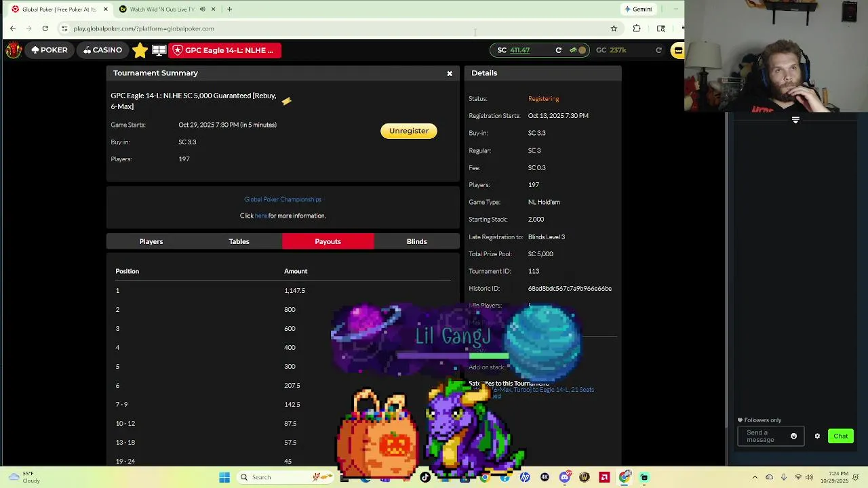Open a new browser tab
The image size is (868, 488).
pyautogui.click(x=229, y=9)
